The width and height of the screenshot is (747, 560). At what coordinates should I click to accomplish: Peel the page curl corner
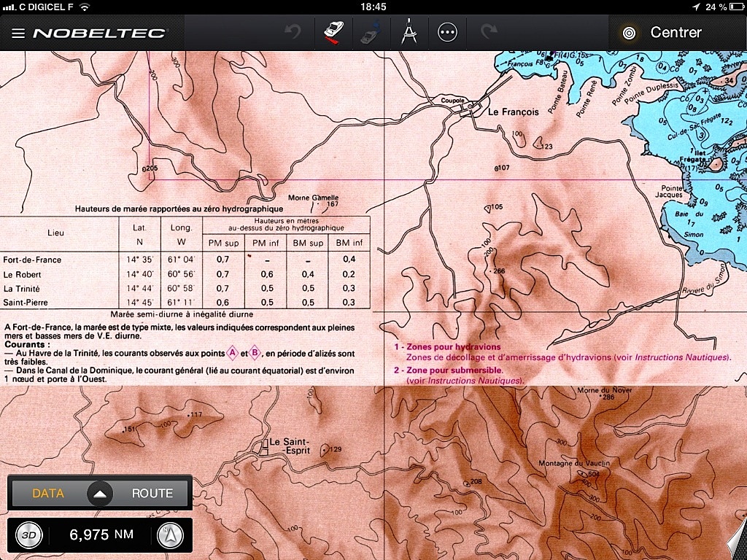pyautogui.click(x=737, y=541)
